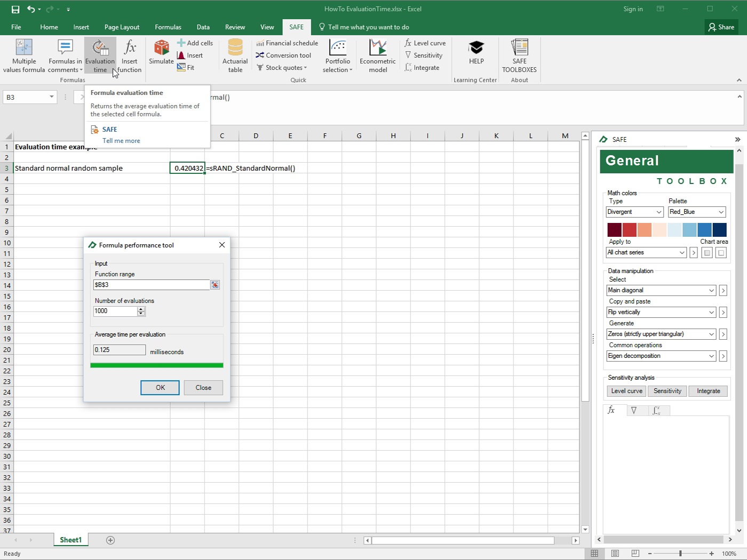This screenshot has width=747, height=560.
Task: Launch the Simulate dice tool
Action: click(x=161, y=52)
